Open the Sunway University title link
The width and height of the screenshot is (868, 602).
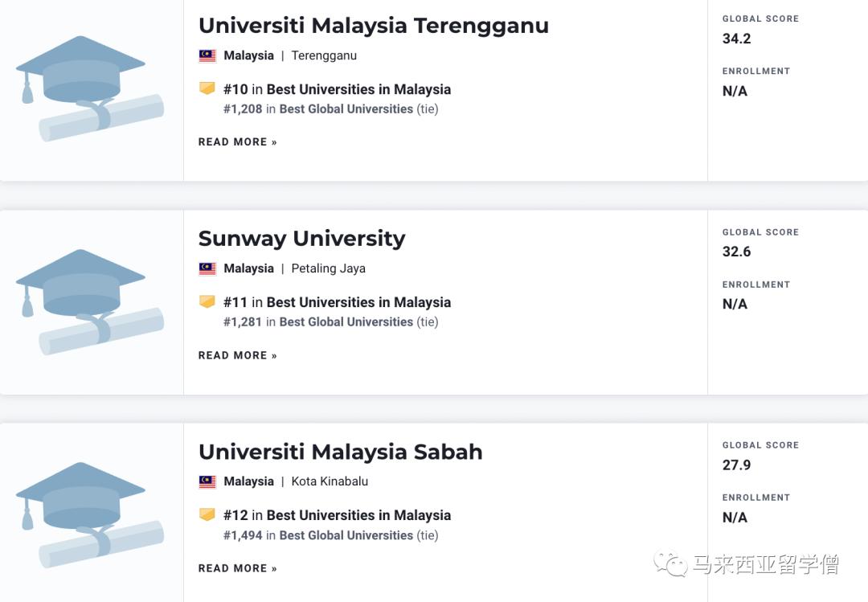301,239
